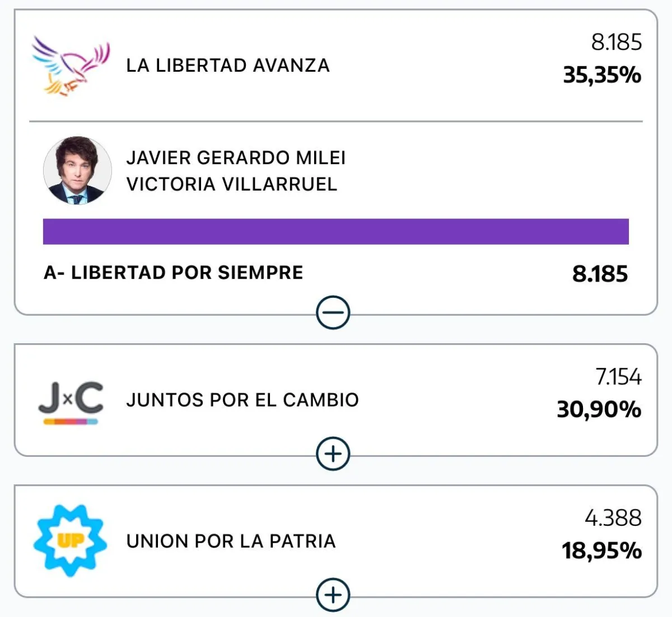
Task: Click the 4.388 vote count
Action: (x=613, y=518)
